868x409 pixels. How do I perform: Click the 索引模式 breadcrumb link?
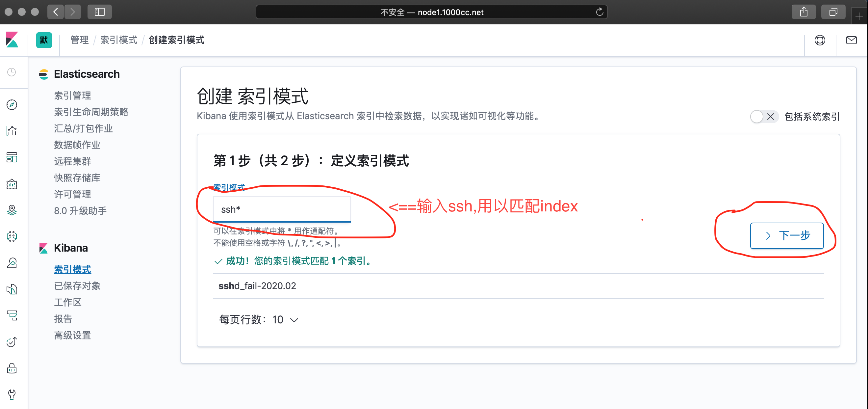point(118,40)
